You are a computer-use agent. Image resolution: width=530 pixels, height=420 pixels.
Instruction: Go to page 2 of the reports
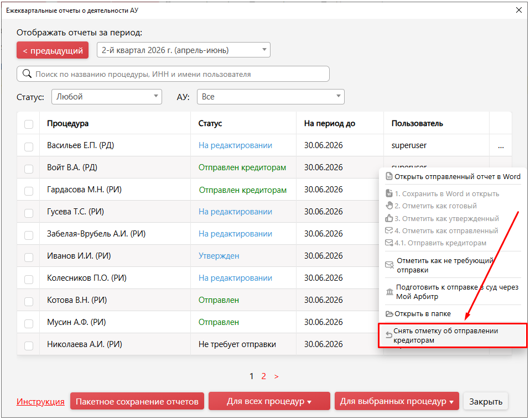tap(264, 376)
